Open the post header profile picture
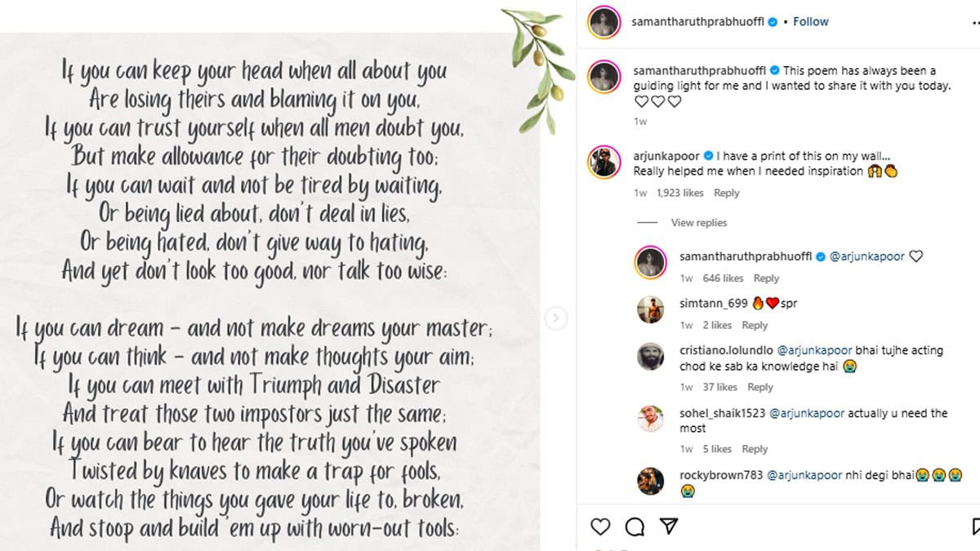This screenshot has width=980, height=551. tap(605, 23)
